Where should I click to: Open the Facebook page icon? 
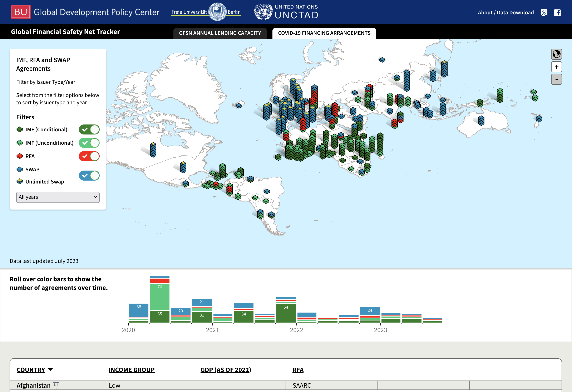557,13
